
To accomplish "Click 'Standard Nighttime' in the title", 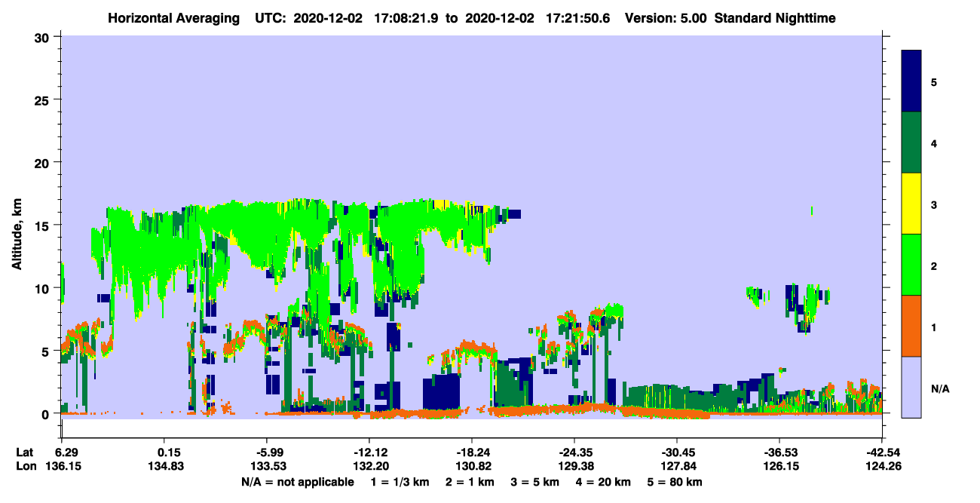I will pos(775,18).
